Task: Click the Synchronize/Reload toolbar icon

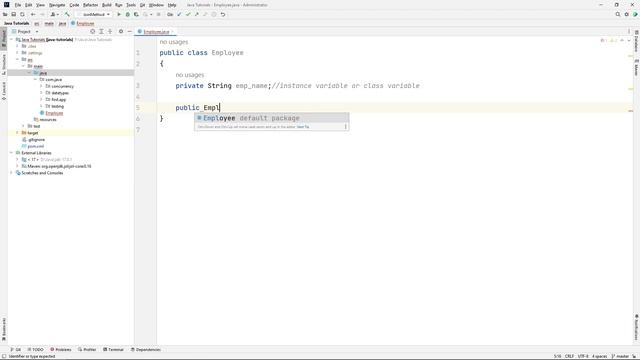Action: point(22,14)
